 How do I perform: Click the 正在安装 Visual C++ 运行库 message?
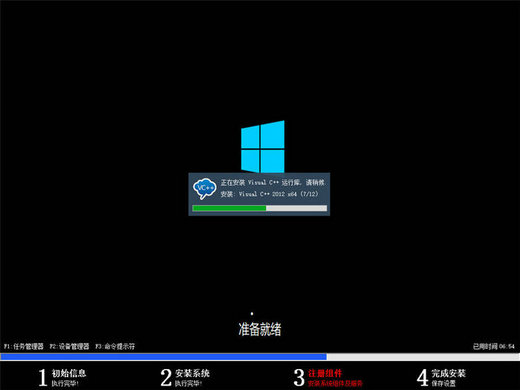[272, 182]
